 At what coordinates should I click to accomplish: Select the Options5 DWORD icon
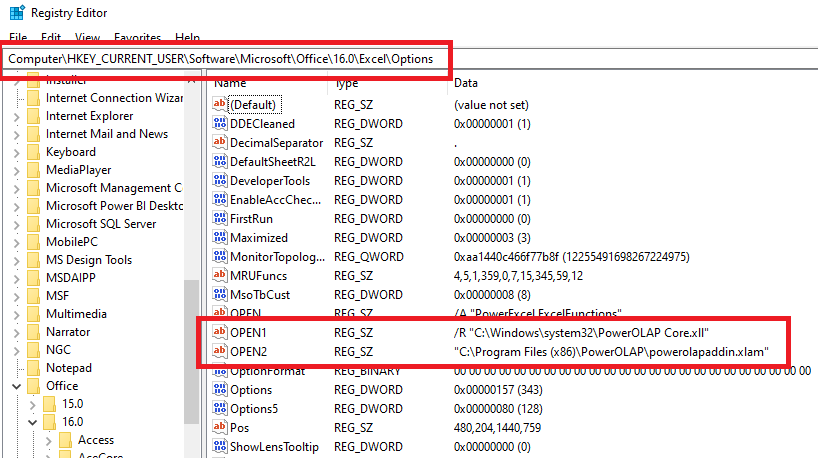tap(220, 408)
